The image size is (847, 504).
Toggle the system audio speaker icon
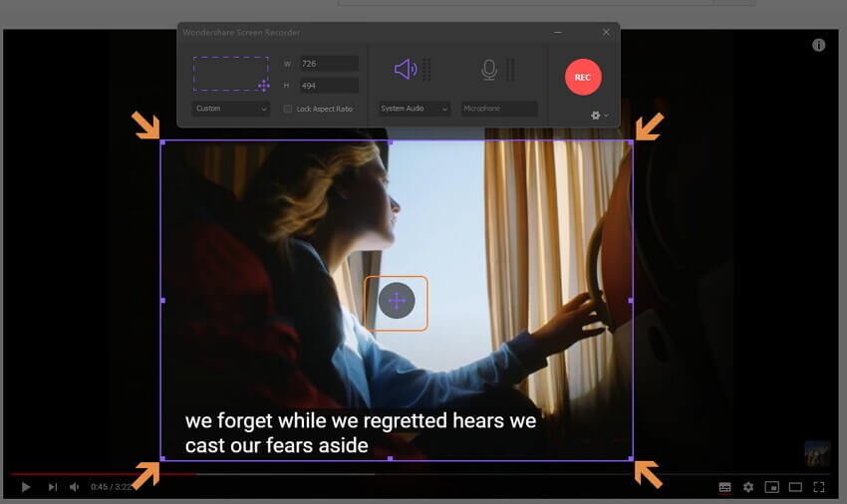click(406, 69)
